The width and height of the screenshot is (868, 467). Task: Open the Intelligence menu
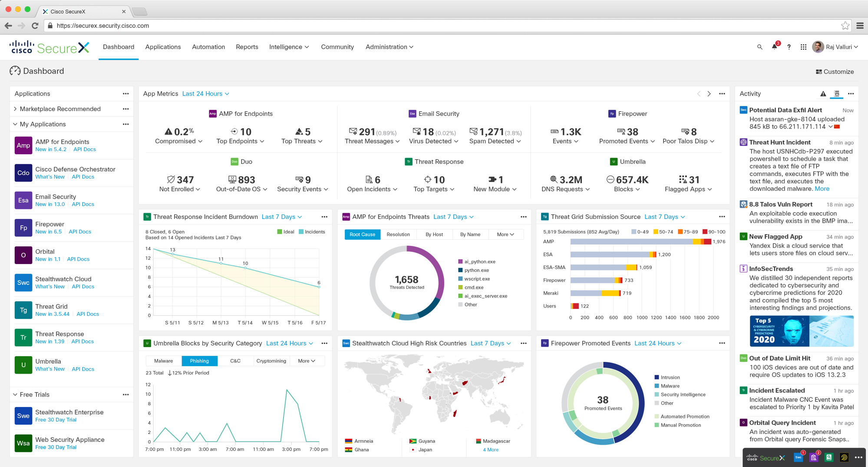(289, 47)
